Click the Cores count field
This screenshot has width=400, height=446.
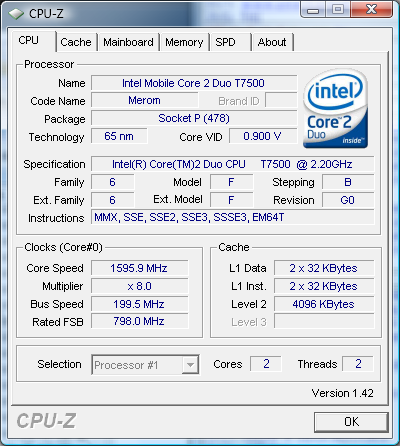click(x=266, y=364)
